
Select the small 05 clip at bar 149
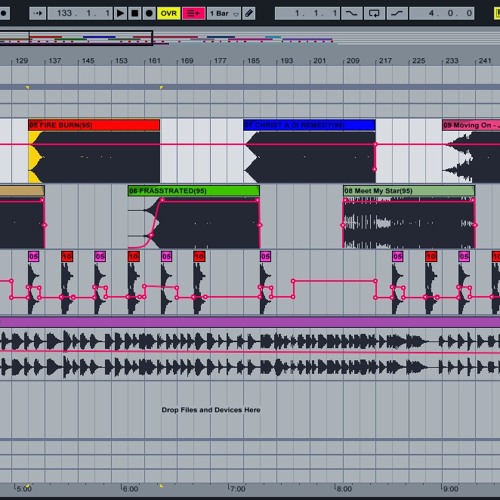point(100,256)
